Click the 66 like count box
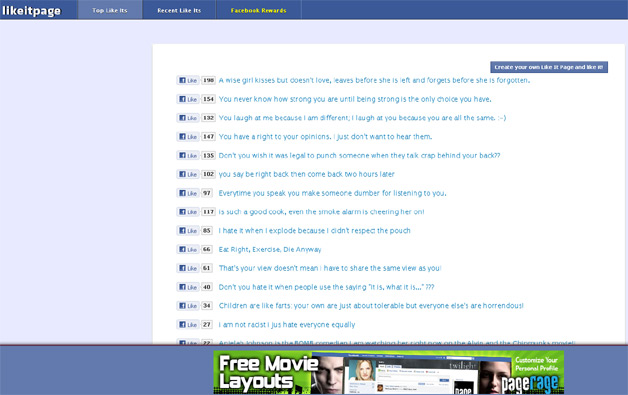This screenshot has height=395, width=628. [207, 249]
